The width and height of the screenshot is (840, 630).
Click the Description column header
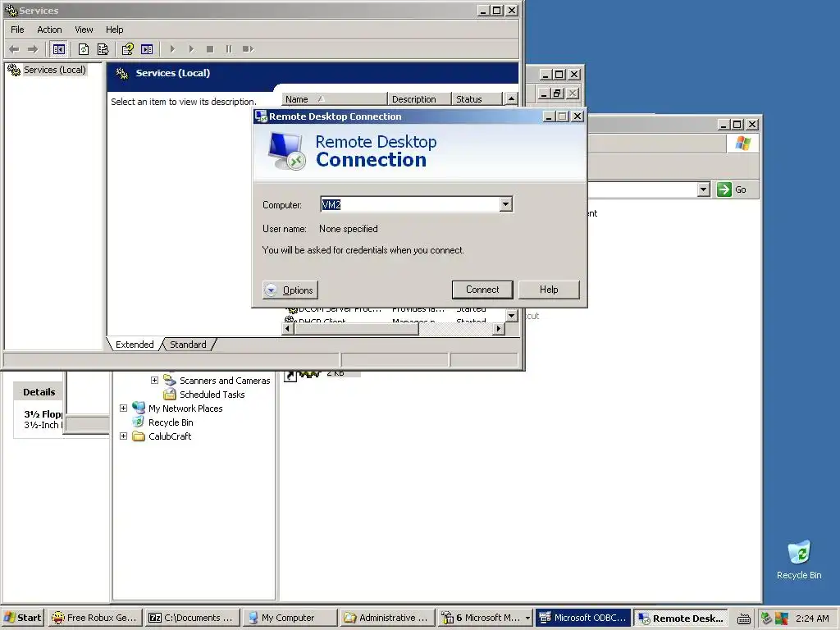(x=419, y=99)
